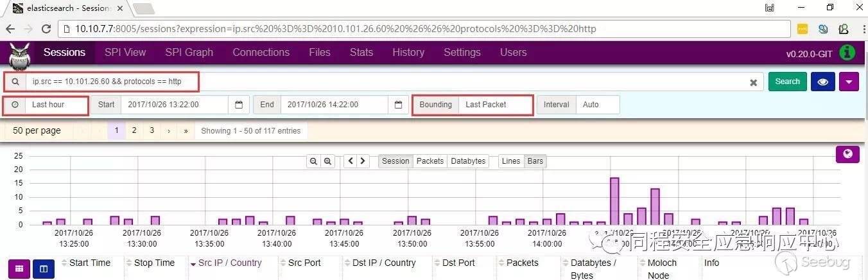Go back in browser history
Image resolution: width=868 pixels, height=280 pixels.
coord(10,29)
